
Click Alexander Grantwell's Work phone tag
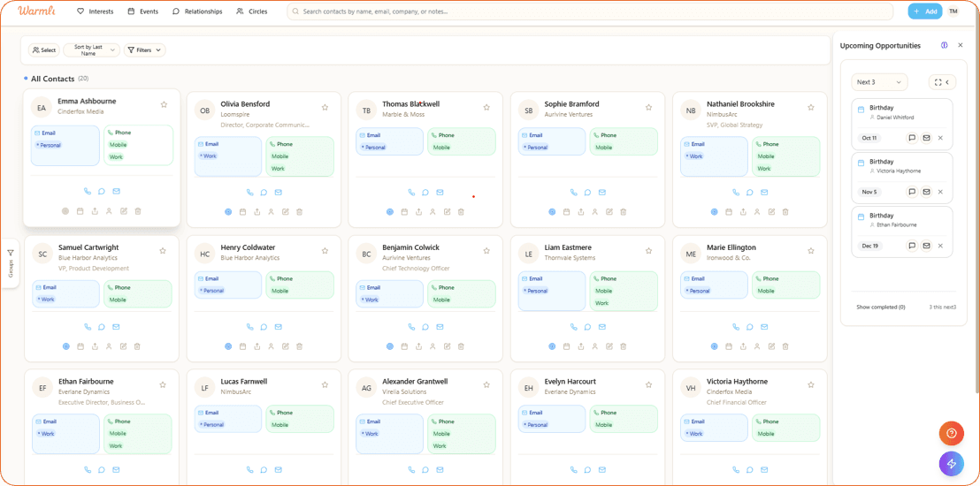click(440, 446)
